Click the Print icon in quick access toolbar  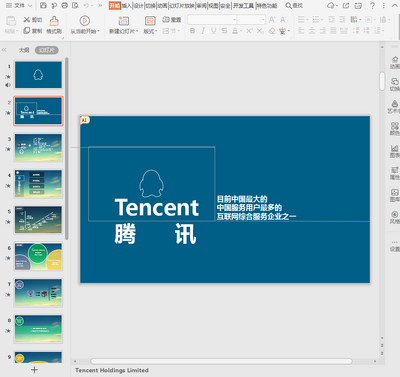(x=65, y=5)
